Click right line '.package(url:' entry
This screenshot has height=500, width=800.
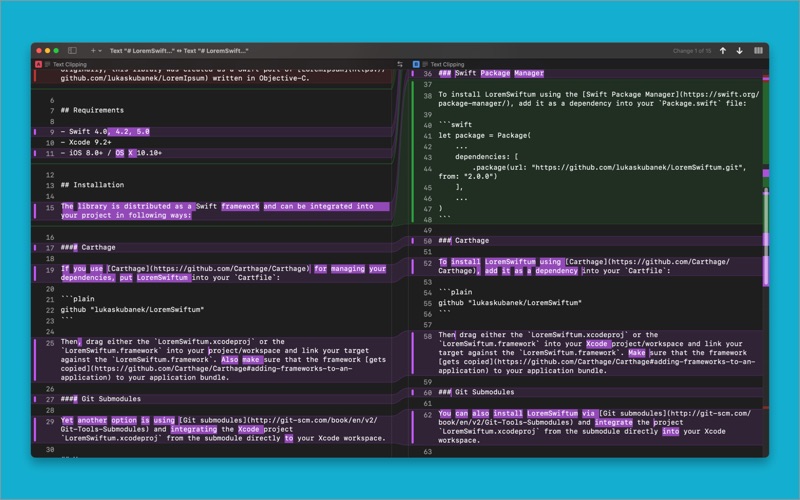592,172
